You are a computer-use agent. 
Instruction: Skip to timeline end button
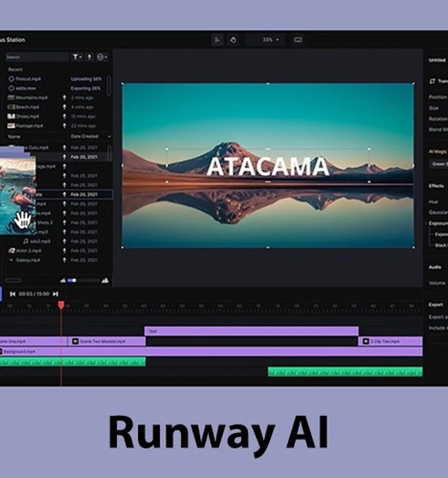56,294
